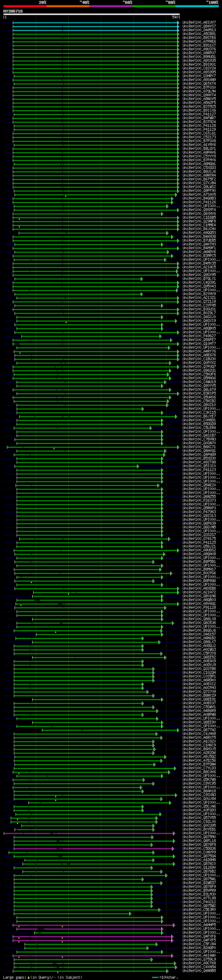
Task: Select hit UniRef100_C5FJ84
Action: 199,944
